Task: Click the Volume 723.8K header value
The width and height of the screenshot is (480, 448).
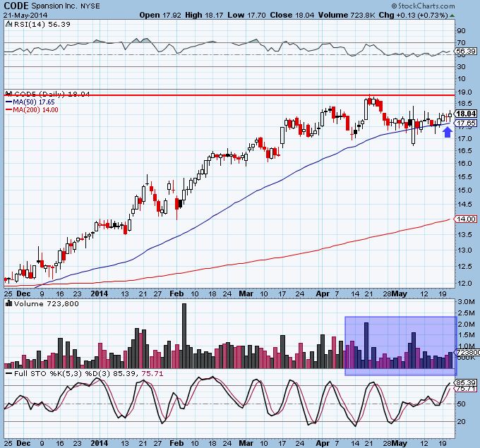Action: [347, 15]
